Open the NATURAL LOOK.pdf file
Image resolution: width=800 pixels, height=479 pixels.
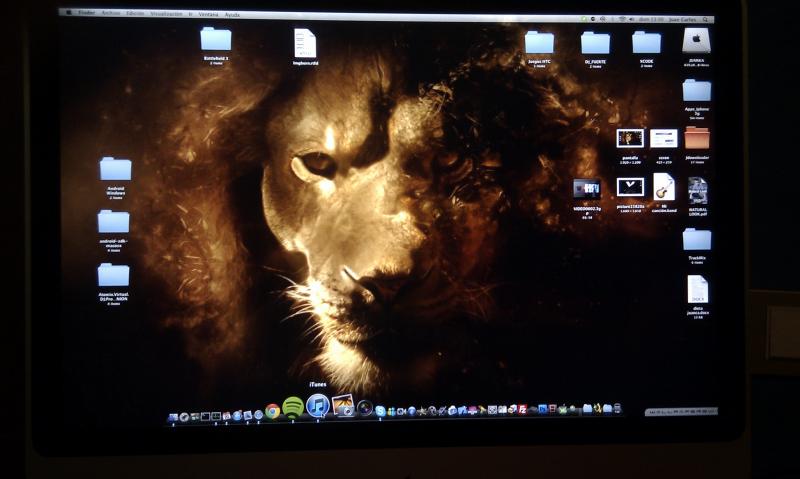(x=697, y=190)
